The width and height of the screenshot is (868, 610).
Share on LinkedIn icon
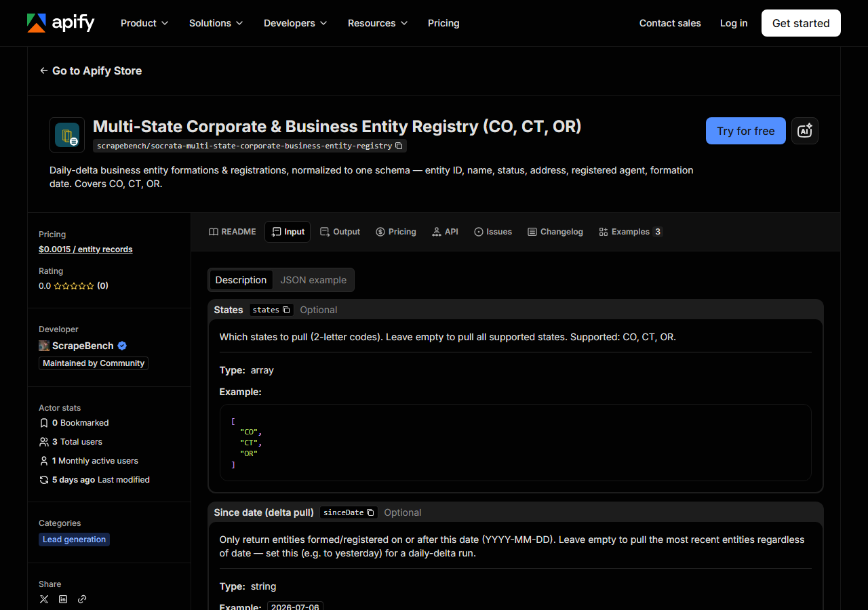point(63,599)
